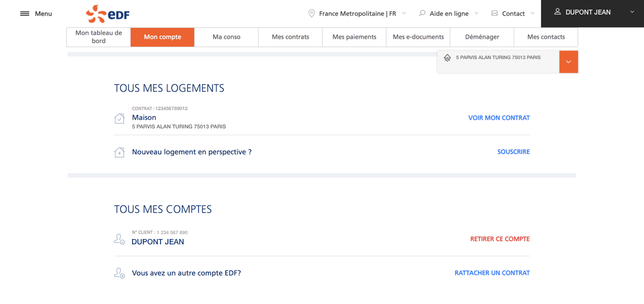Screen dimensions: 644x304
Task: Select the Déménager tab
Action: tap(482, 37)
